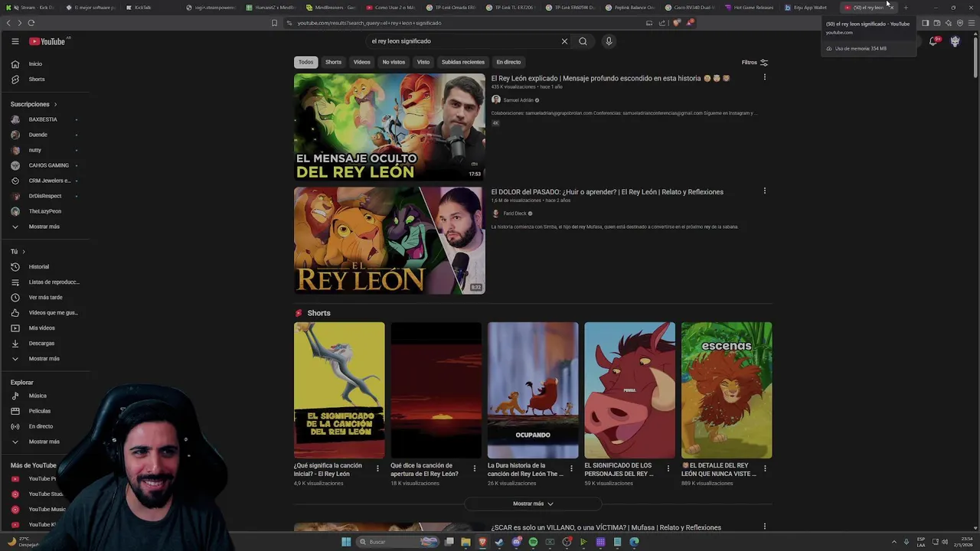The width and height of the screenshot is (980, 551).
Task: Play Short El detalle del Rey León
Action: tap(727, 390)
